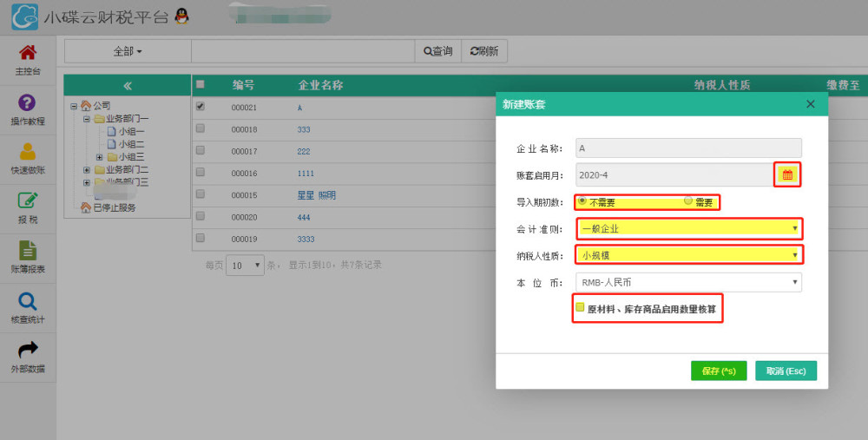The image size is (868, 440).
Task: Open the calendar picker for 账套启用月
Action: point(787,175)
